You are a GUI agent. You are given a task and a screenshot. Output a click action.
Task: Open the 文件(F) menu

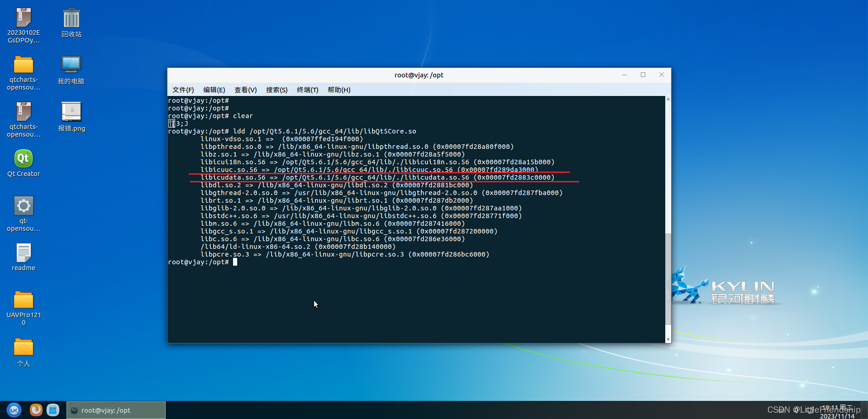[183, 90]
